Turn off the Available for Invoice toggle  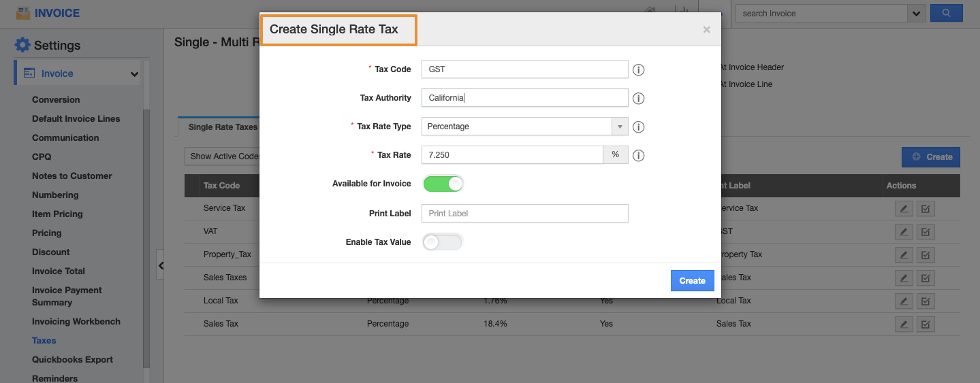click(x=443, y=184)
